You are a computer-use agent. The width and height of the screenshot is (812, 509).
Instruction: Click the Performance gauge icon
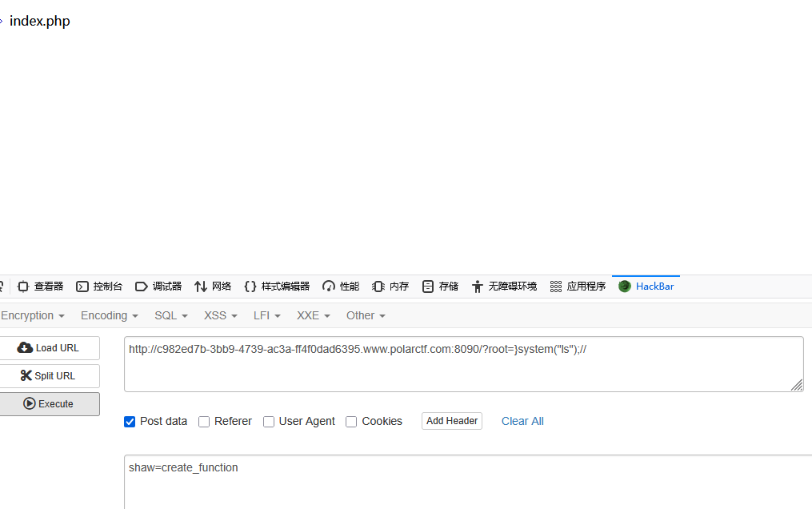click(329, 287)
